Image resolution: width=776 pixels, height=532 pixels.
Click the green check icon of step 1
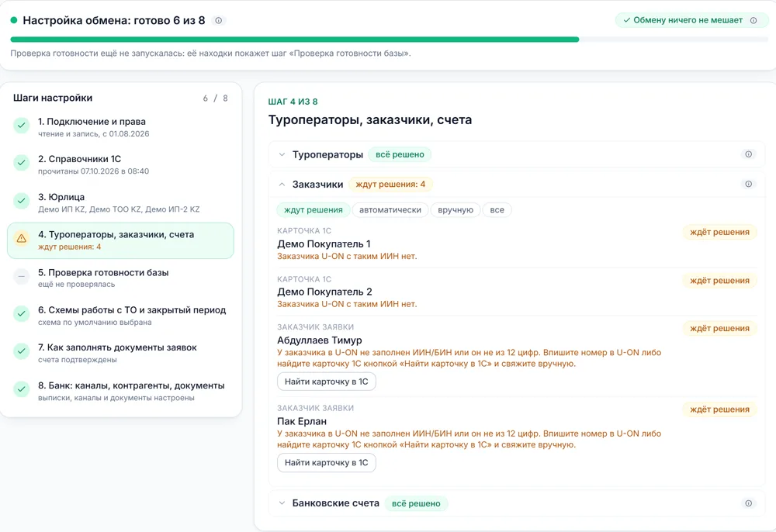(21, 126)
